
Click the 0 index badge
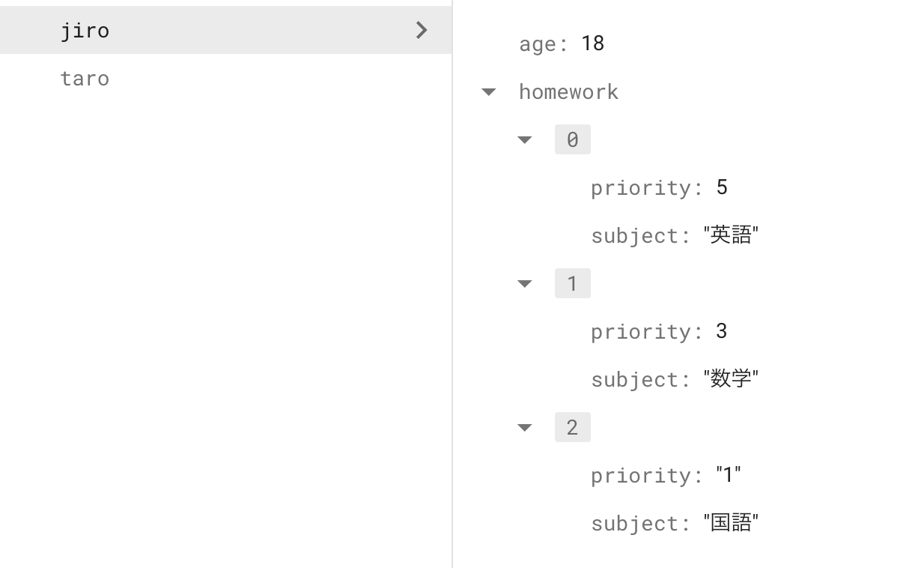tap(572, 139)
